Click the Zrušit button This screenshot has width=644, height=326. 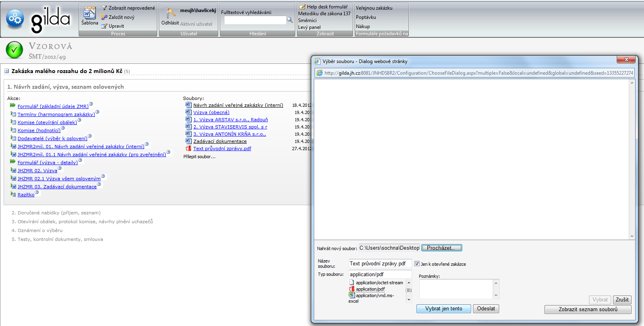[622, 300]
